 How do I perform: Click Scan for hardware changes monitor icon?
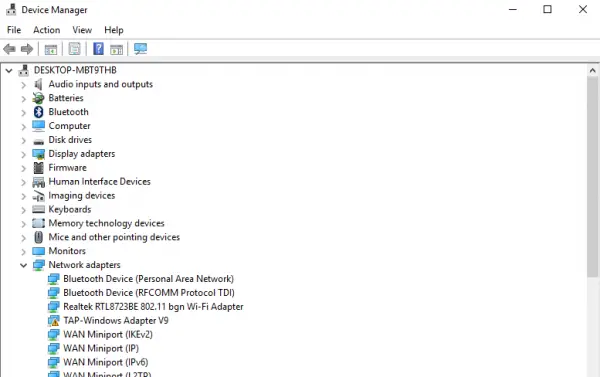tap(140, 49)
